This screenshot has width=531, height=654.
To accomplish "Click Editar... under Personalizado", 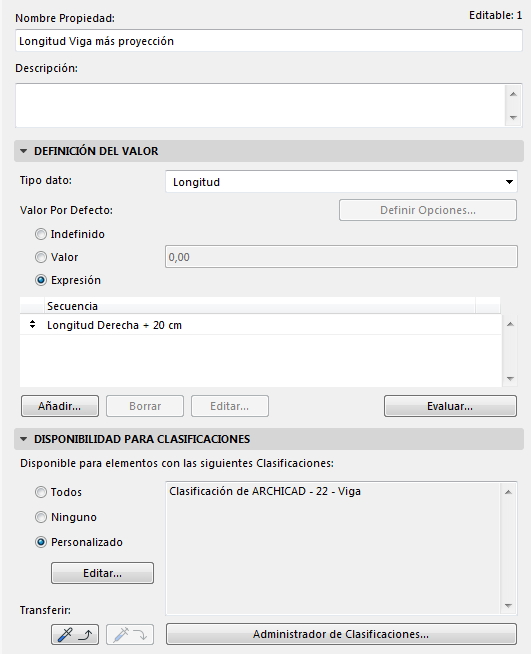I will tap(102, 573).
